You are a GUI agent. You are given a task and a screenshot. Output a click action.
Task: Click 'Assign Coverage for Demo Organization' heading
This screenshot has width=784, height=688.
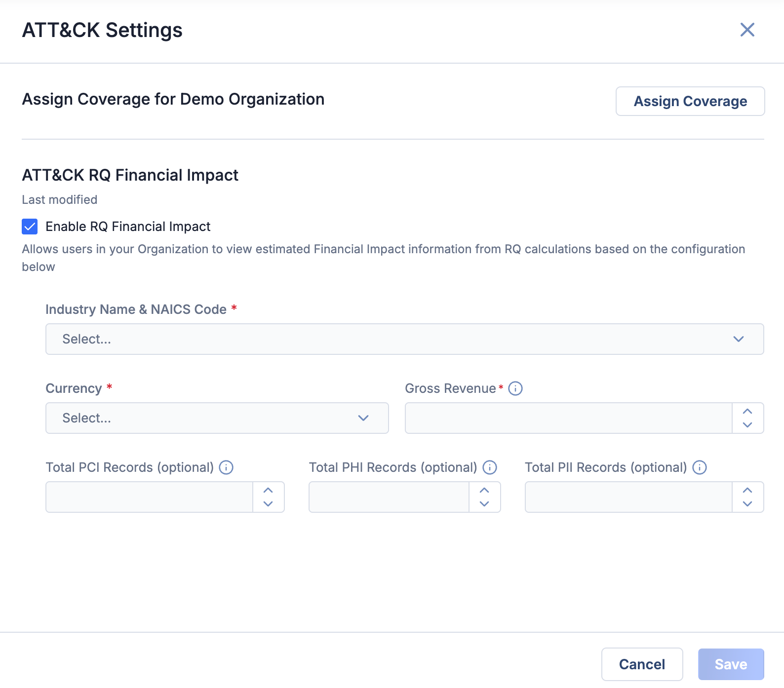pos(173,99)
